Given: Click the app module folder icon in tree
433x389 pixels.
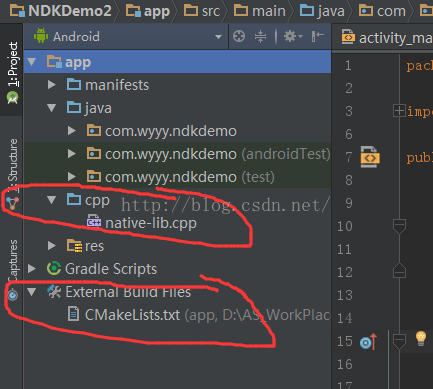Looking at the screenshot, I should (54, 62).
